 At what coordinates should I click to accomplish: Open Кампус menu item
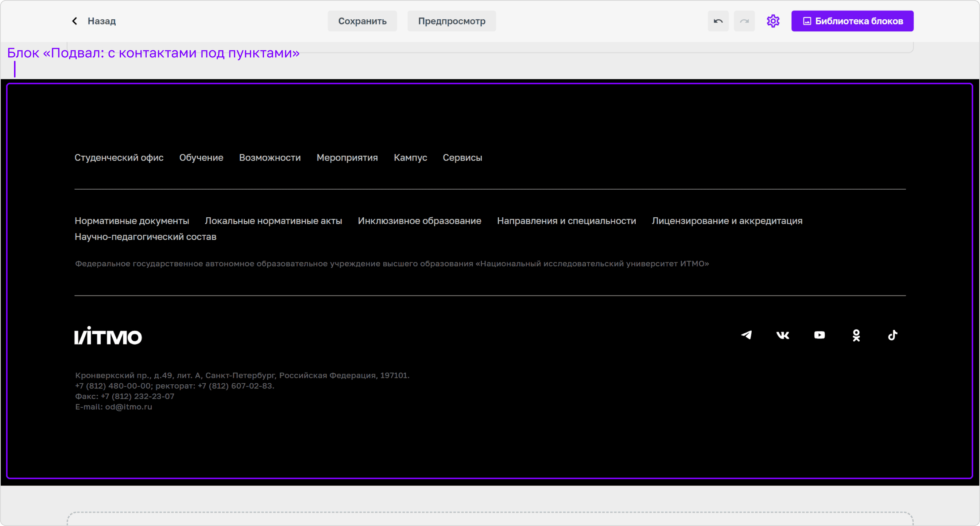point(410,158)
